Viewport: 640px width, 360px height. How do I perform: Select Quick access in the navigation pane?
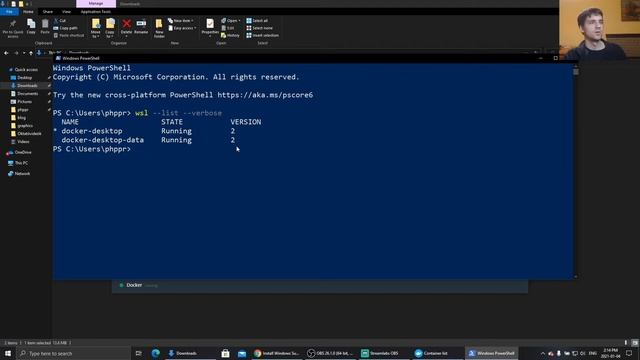pos(23,70)
